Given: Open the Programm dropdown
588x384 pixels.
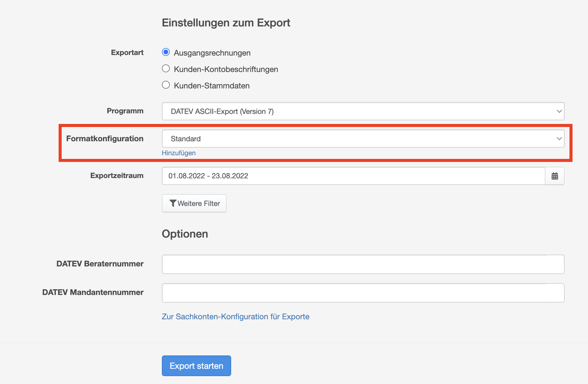Looking at the screenshot, I should pyautogui.click(x=363, y=111).
